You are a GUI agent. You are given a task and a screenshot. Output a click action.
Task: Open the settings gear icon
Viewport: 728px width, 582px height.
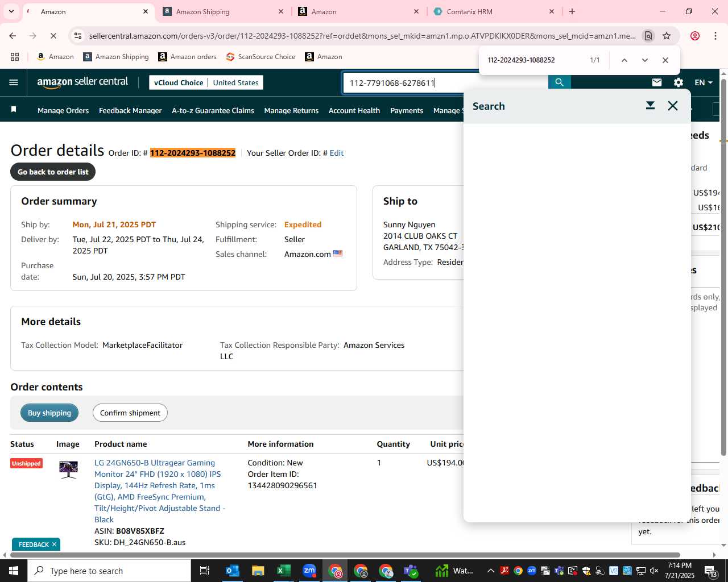click(679, 82)
